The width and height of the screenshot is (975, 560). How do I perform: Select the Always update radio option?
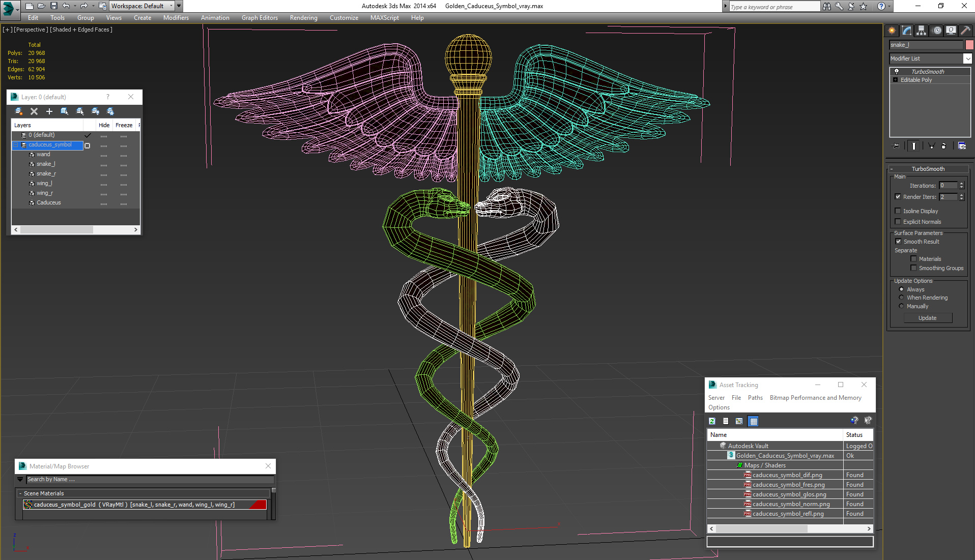tap(902, 289)
